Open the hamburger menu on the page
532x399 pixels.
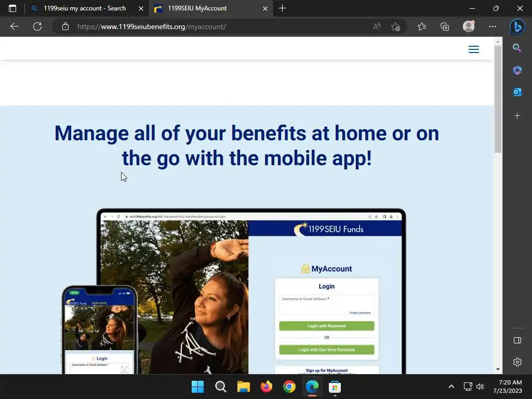coord(474,49)
